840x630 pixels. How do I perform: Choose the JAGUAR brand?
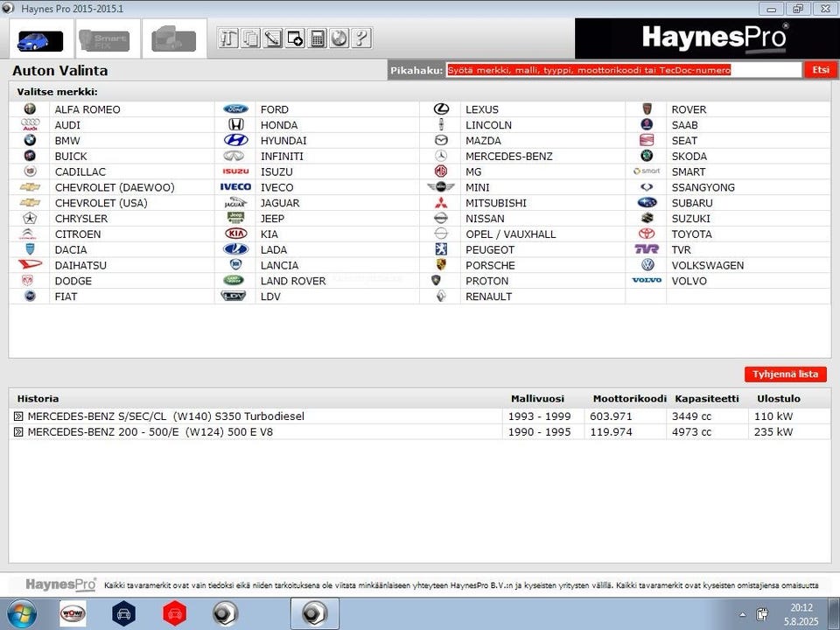(x=280, y=203)
